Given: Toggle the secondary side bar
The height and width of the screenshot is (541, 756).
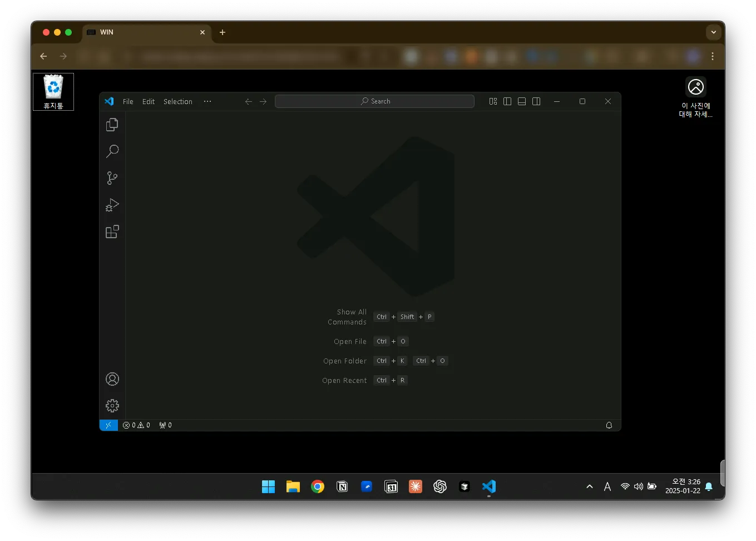Looking at the screenshot, I should point(536,101).
